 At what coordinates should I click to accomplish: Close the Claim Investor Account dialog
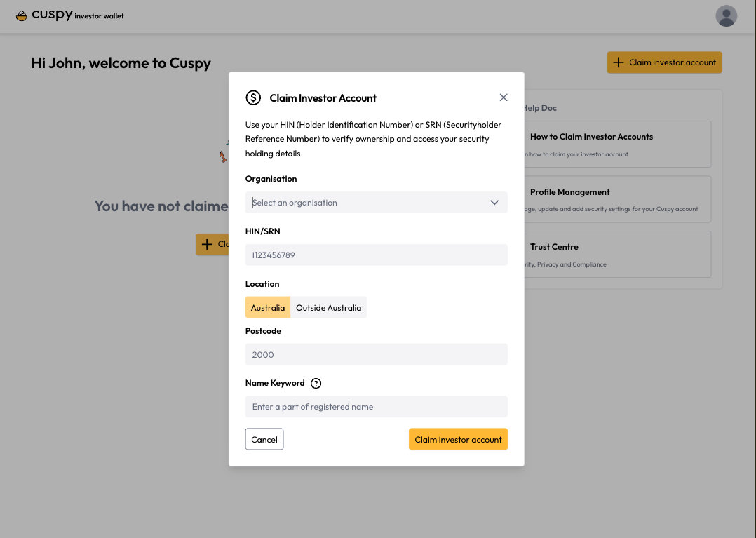[504, 97]
